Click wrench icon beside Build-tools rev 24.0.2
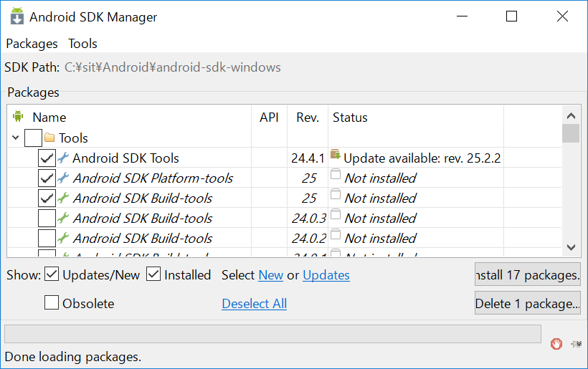This screenshot has height=369, width=588. point(63,238)
